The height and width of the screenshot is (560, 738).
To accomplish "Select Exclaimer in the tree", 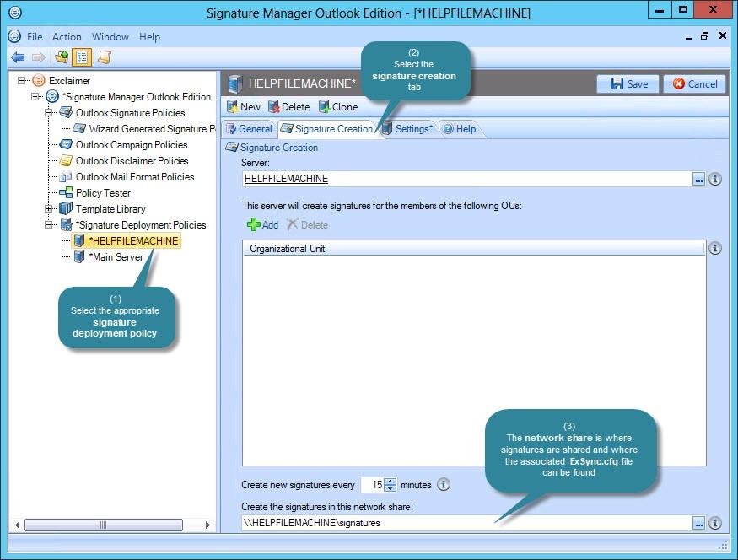I will point(69,80).
